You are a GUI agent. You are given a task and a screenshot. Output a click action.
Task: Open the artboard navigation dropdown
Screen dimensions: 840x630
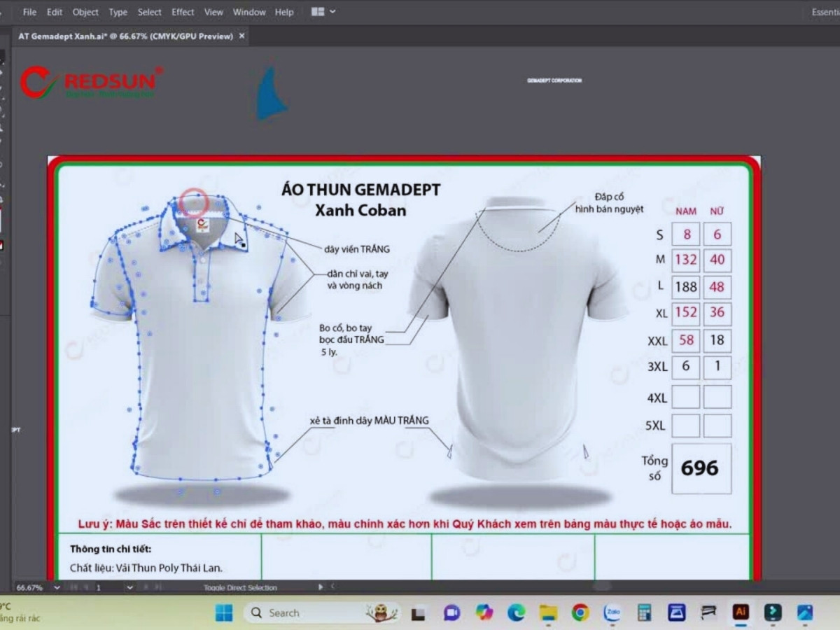pos(129,588)
